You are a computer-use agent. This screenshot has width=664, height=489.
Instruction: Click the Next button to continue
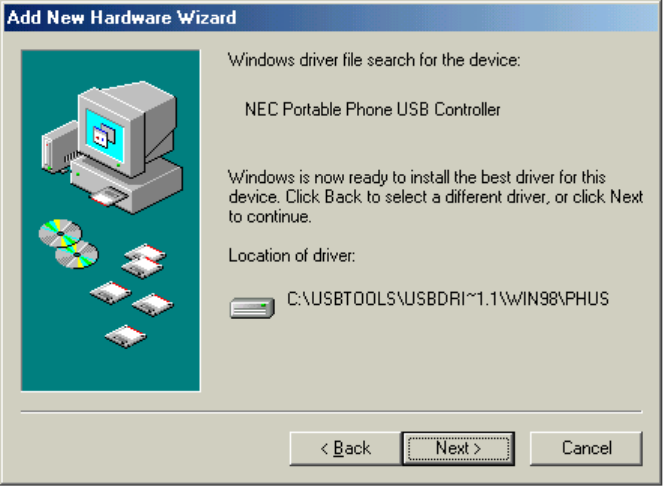coord(458,448)
